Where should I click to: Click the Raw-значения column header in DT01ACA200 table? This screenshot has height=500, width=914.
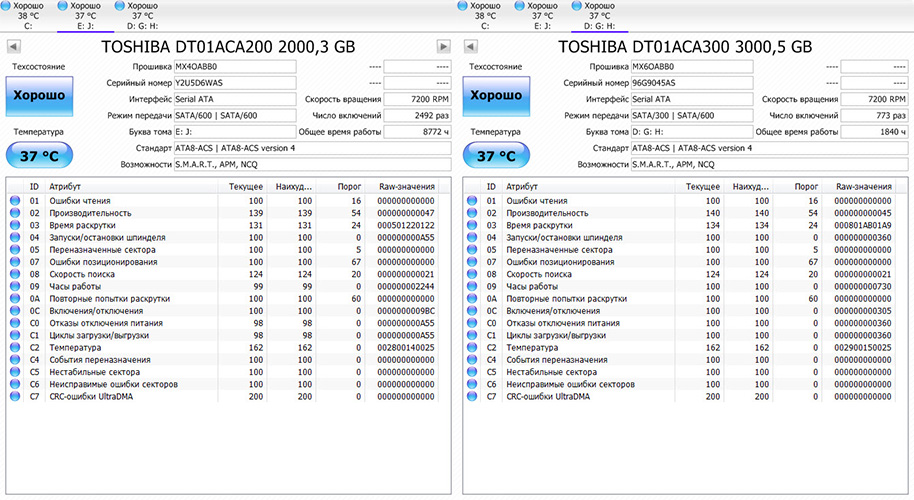[x=407, y=186]
